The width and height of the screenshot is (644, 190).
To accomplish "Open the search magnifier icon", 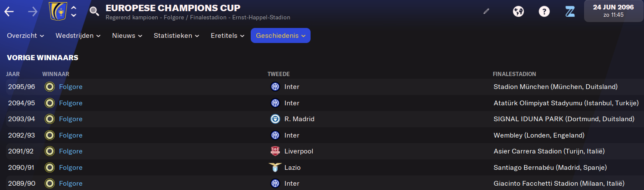I will [x=94, y=12].
